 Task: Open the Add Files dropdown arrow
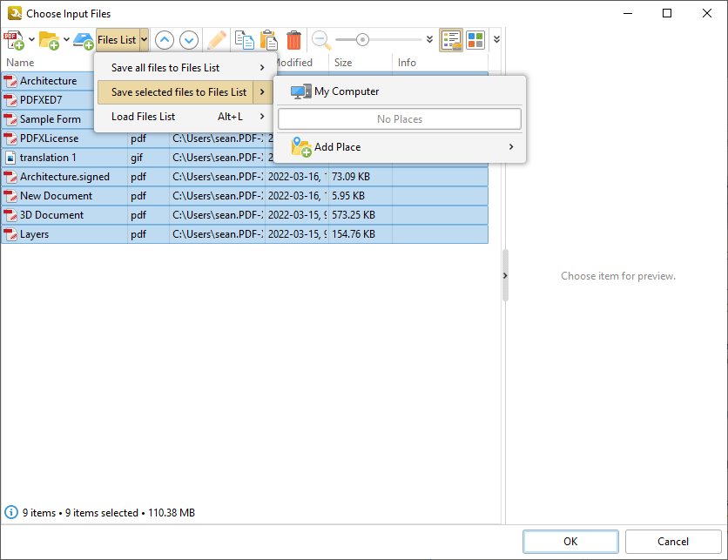pos(31,39)
